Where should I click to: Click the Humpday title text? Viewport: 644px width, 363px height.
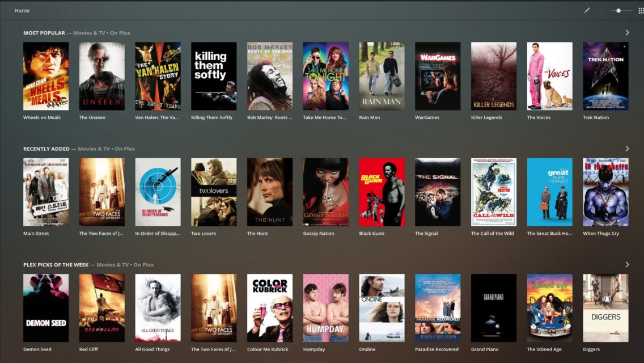click(x=314, y=349)
